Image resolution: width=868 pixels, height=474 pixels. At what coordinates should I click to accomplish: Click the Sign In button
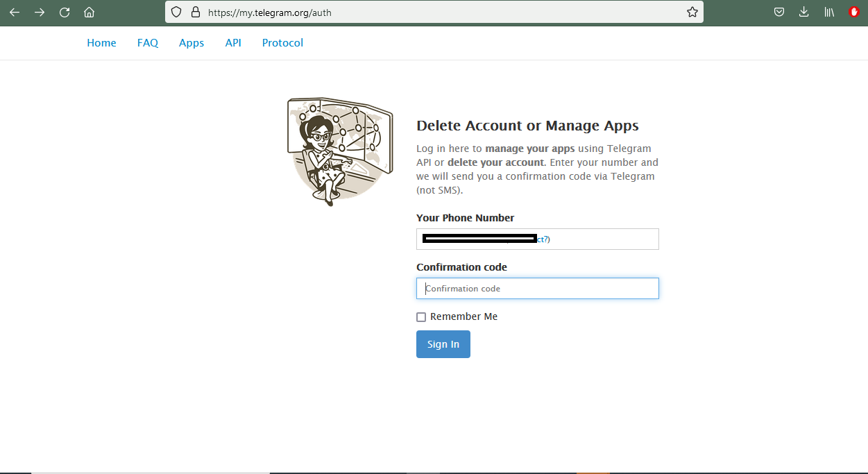pyautogui.click(x=443, y=344)
